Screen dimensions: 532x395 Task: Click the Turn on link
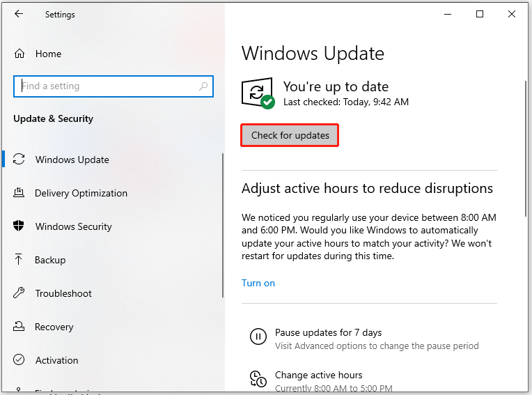[258, 283]
